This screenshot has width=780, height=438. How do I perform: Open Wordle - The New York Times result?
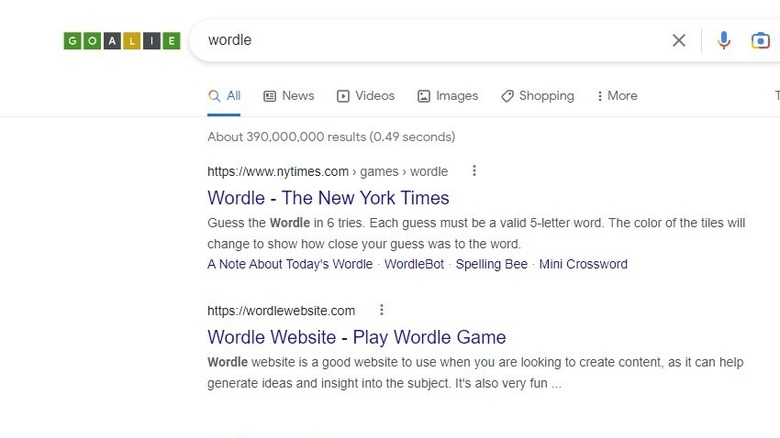coord(328,198)
